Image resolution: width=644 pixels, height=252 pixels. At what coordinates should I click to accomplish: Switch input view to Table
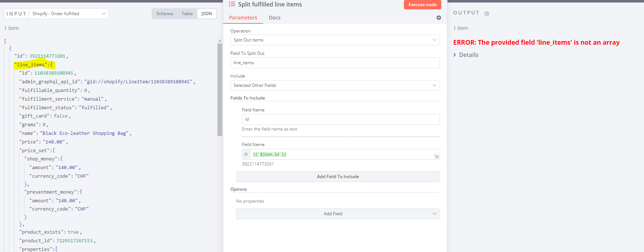tap(187, 14)
